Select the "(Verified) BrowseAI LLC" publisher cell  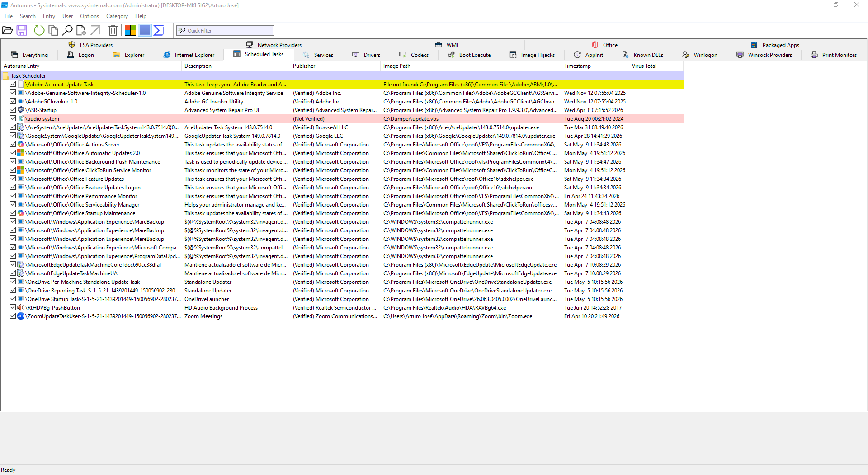[x=321, y=127]
